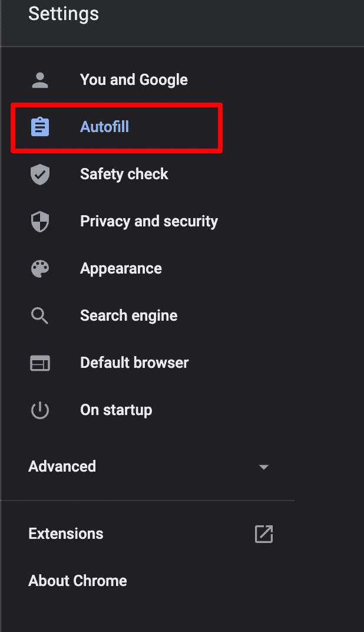Click the Search engine magnifier icon
364x632 pixels.
coord(39,315)
